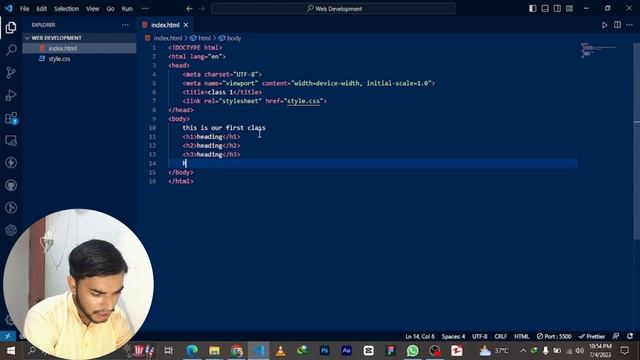Open File Explorer from the taskbar

pos(214,351)
